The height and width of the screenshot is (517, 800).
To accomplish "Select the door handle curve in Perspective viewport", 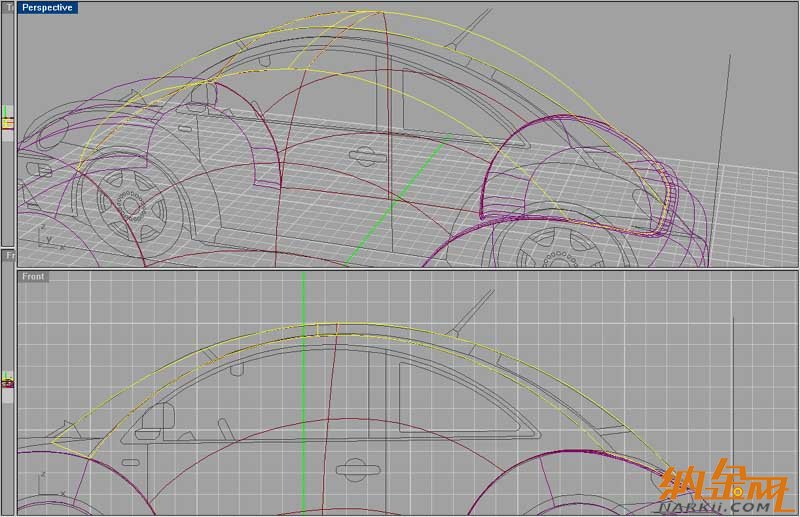I will [x=367, y=156].
